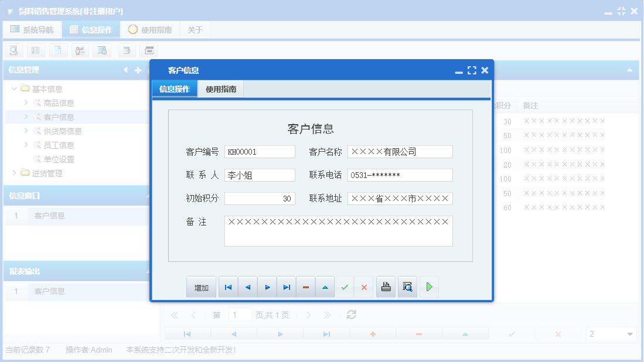Click the page number input field

click(240, 315)
